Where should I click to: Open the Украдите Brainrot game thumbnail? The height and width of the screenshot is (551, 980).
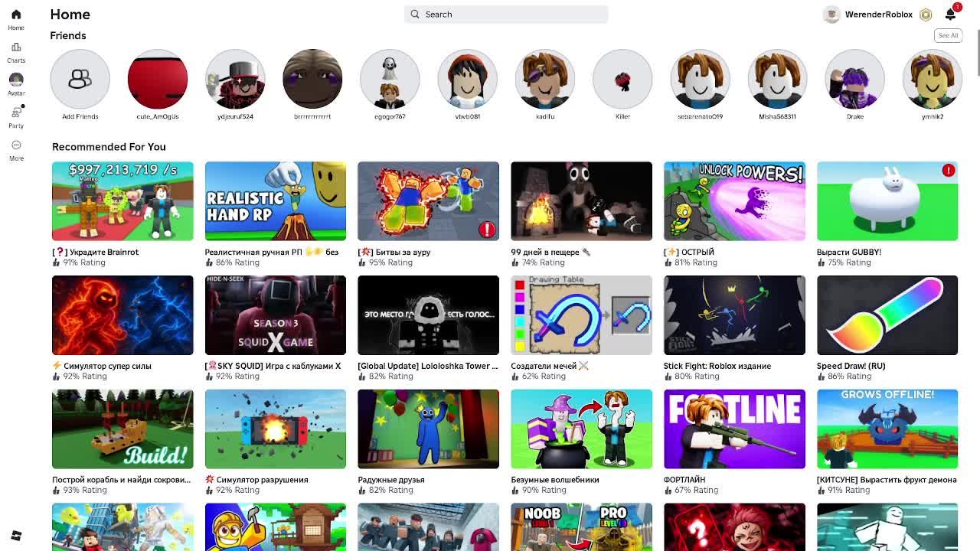[122, 201]
